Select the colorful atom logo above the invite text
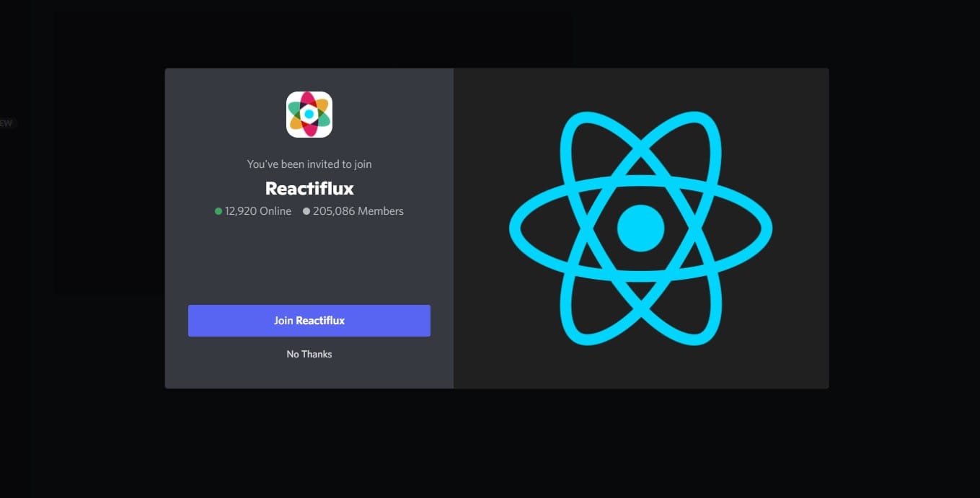Screen dimensions: 980x498 [309, 114]
